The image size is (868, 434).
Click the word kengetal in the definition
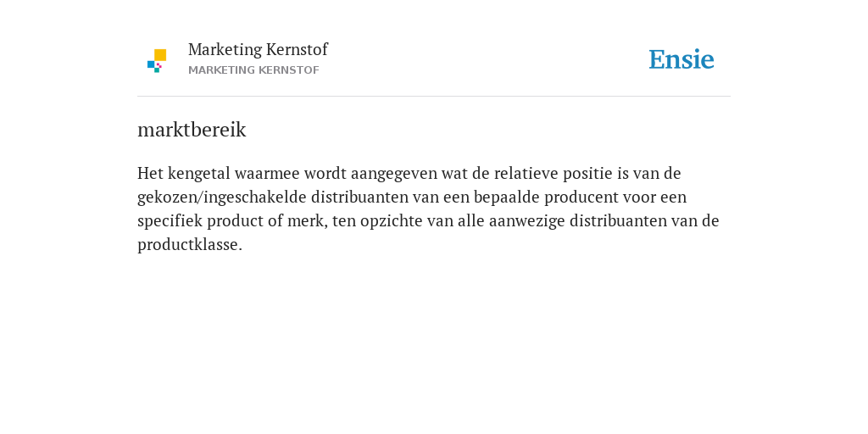tap(198, 173)
